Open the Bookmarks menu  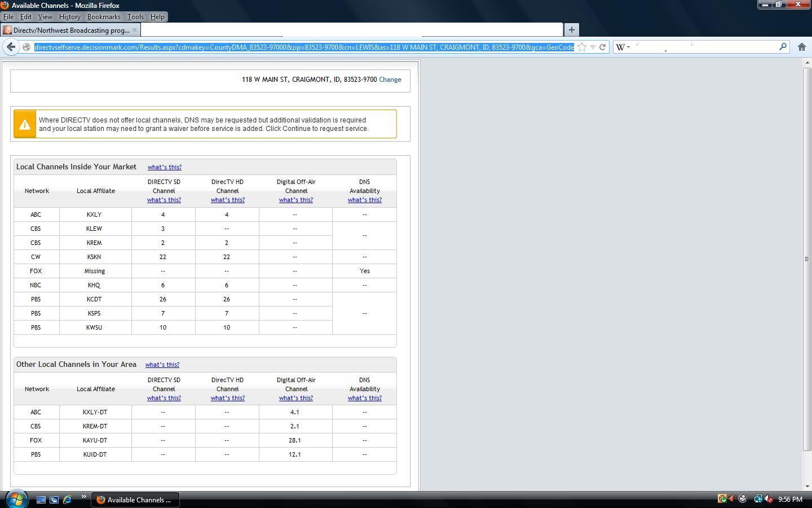pyautogui.click(x=104, y=17)
